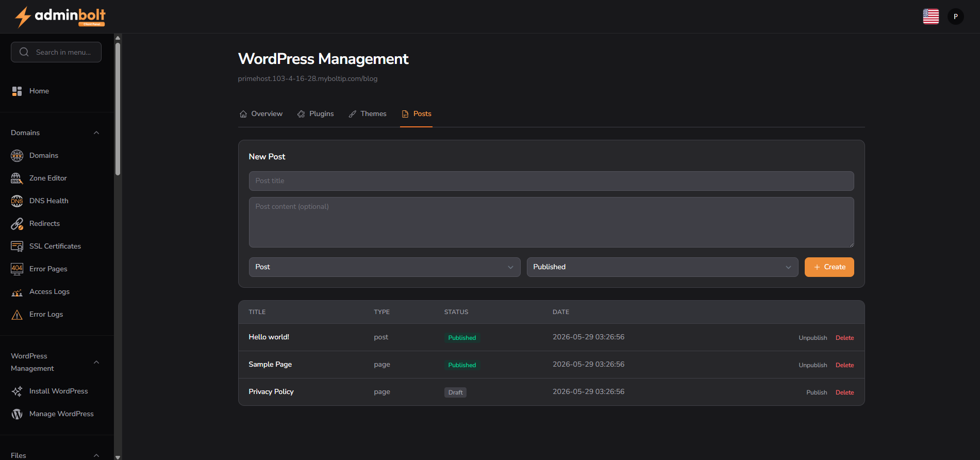Open the Post type dropdown

point(385,267)
